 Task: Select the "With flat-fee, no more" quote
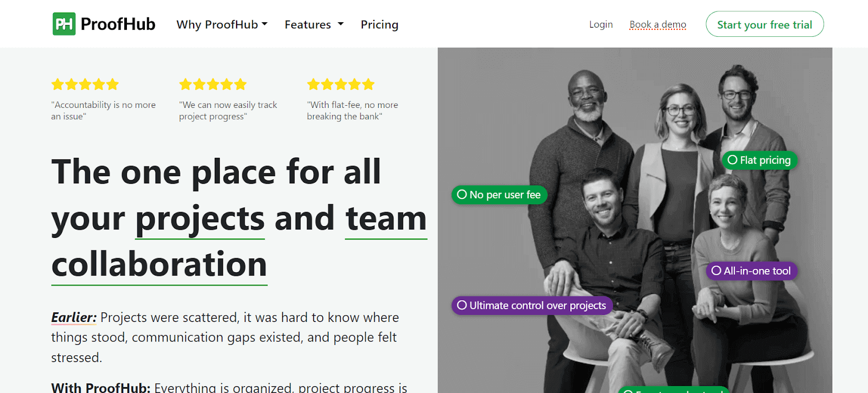[353, 111]
